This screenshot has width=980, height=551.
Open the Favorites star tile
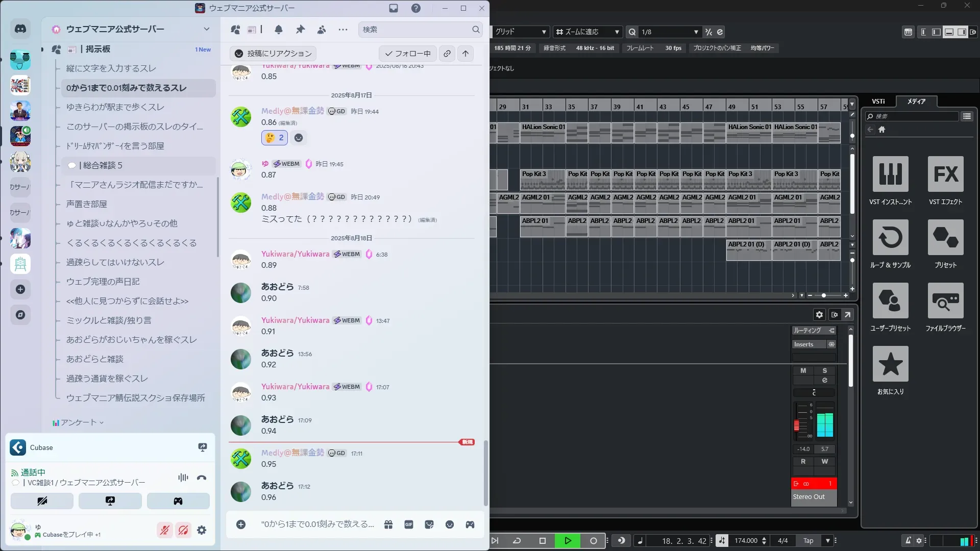[x=890, y=364]
